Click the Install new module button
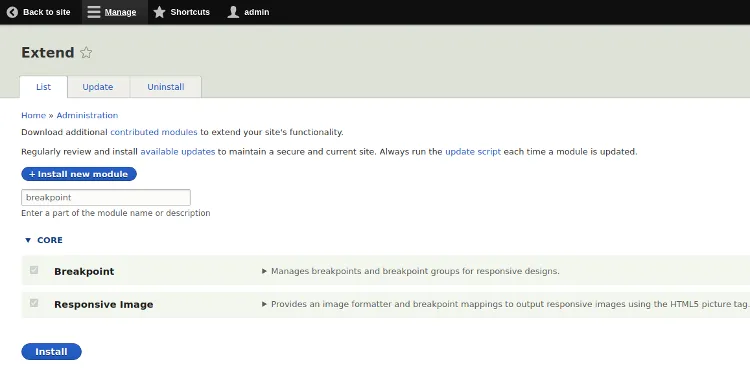This screenshot has width=750, height=375. pos(79,174)
